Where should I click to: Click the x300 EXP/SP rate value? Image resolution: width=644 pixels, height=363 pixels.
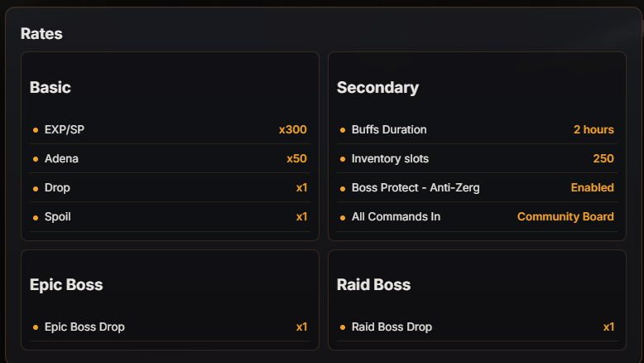pos(293,129)
